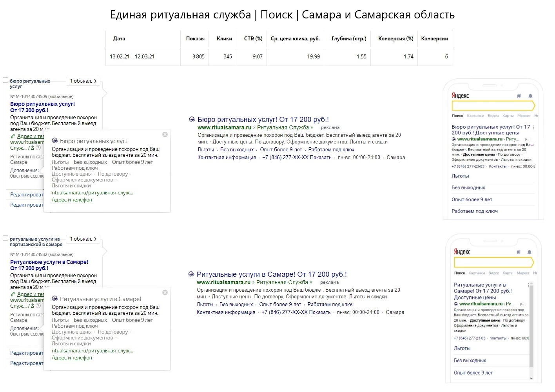
Task: Click 'Глубина (стр.)' column header
Action: 349,38
